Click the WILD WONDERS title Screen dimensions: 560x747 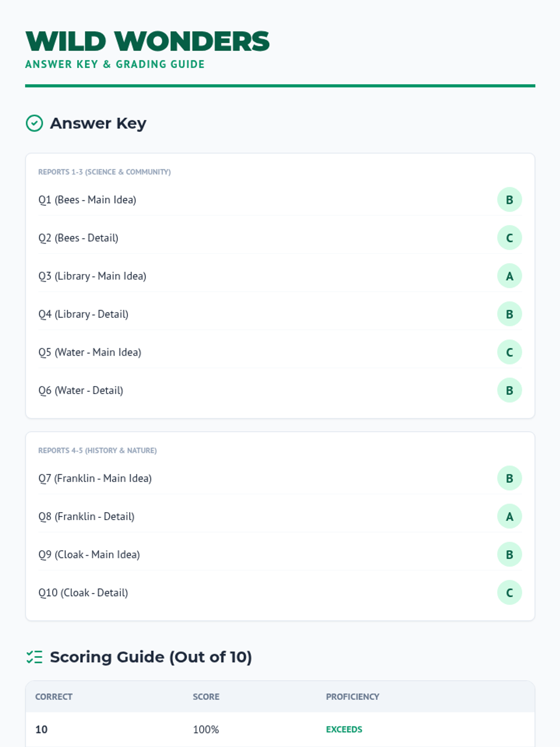(147, 42)
